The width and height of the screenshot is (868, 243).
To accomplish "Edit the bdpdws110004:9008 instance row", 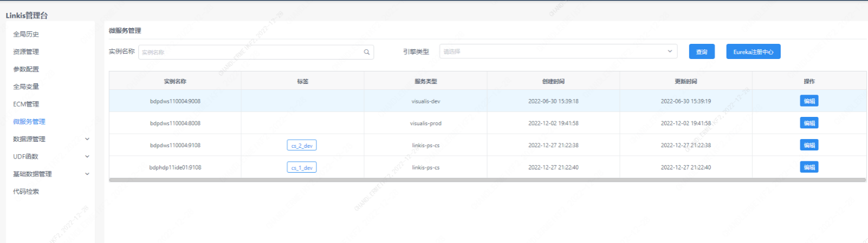I will coord(809,101).
